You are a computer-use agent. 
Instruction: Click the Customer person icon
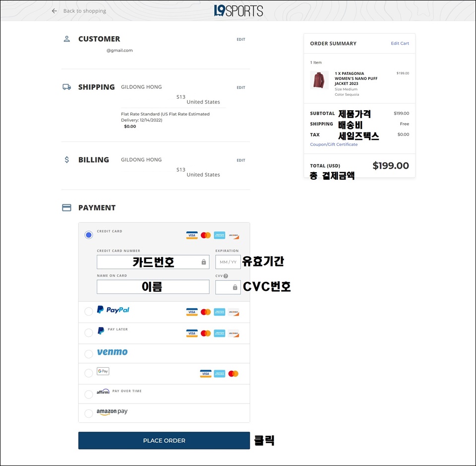click(x=67, y=39)
